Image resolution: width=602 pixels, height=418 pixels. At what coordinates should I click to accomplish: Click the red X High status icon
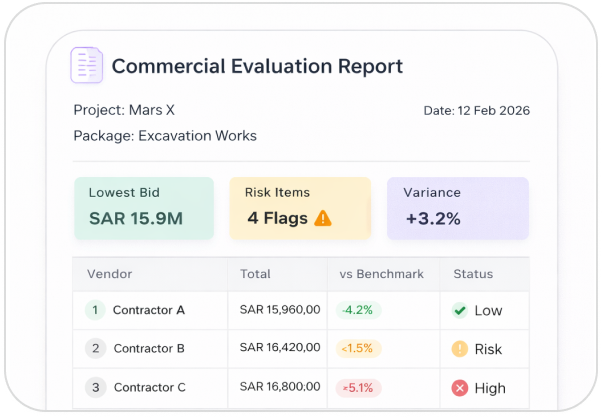(x=460, y=387)
